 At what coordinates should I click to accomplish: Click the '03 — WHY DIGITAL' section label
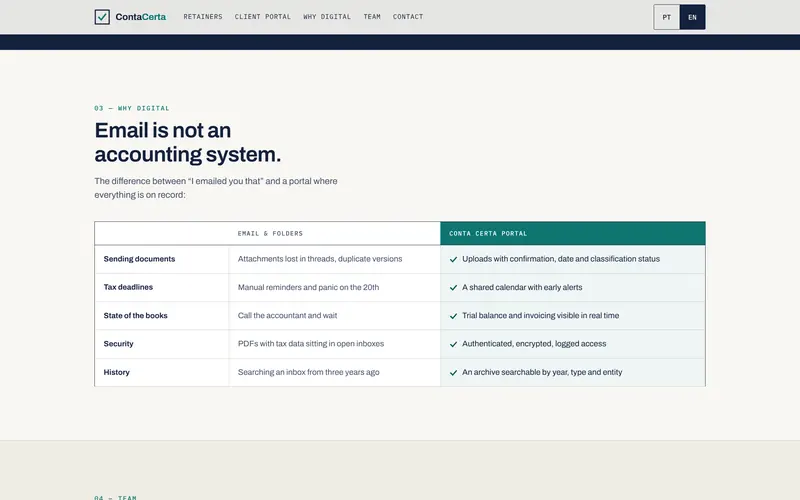click(x=132, y=108)
